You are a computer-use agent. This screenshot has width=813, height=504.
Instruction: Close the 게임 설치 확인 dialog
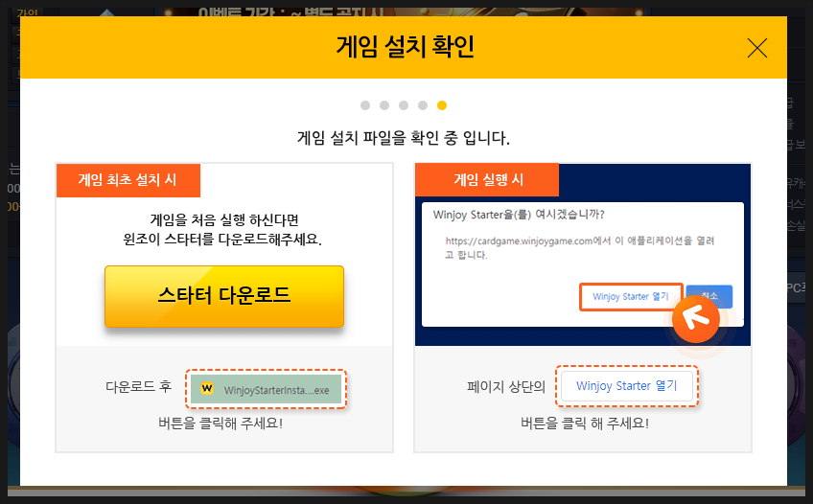(x=757, y=48)
